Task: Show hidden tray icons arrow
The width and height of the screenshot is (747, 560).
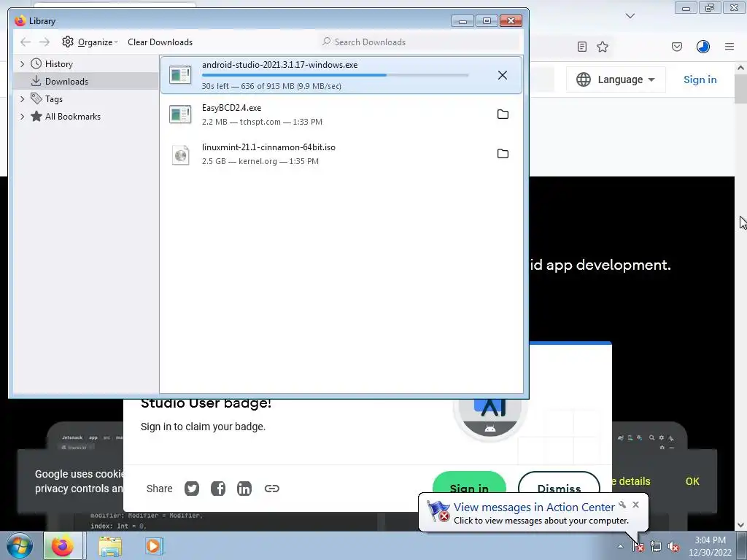Action: [x=620, y=546]
